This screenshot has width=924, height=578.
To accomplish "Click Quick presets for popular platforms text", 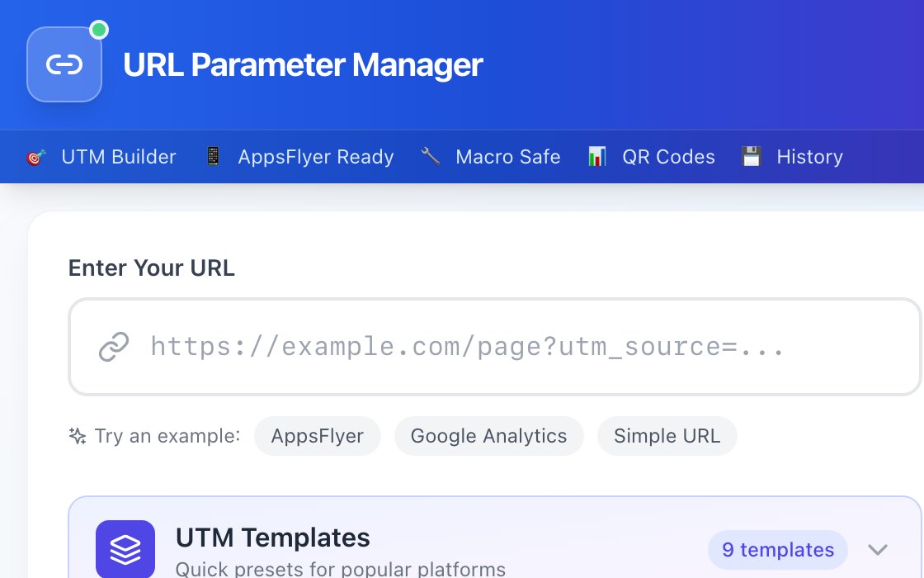I will coord(340,569).
